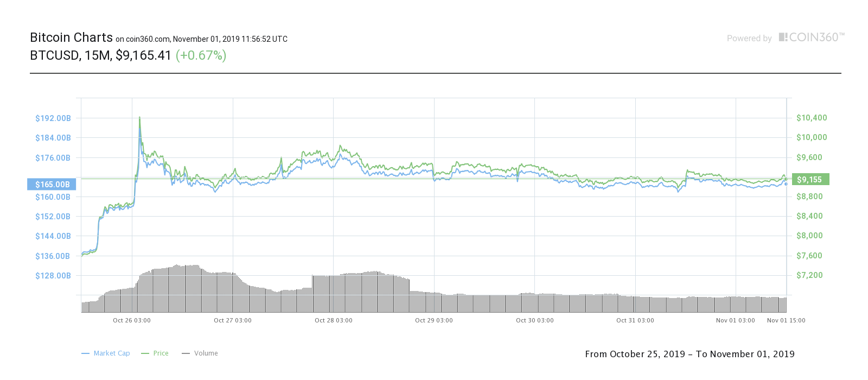868x380 pixels.
Task: Click the coin360.com source text
Action: pyautogui.click(x=148, y=39)
